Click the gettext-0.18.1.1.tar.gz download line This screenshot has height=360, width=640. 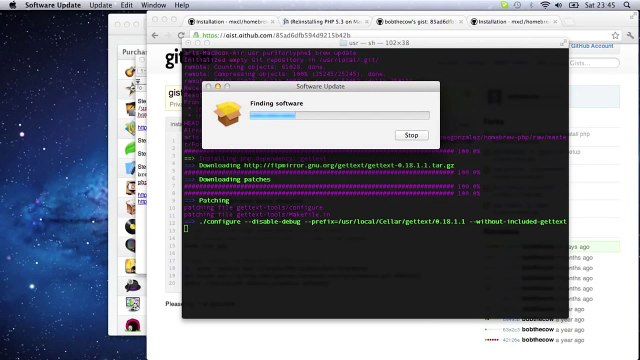tap(319, 165)
